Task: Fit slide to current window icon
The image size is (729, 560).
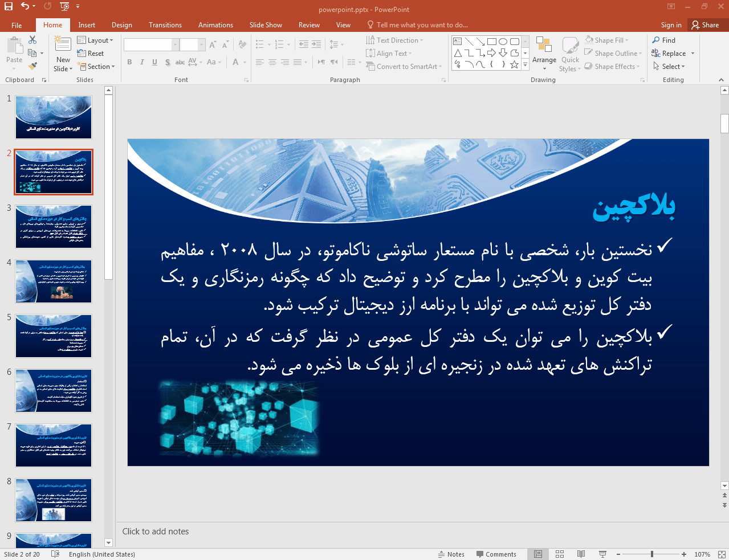Action: click(x=721, y=554)
